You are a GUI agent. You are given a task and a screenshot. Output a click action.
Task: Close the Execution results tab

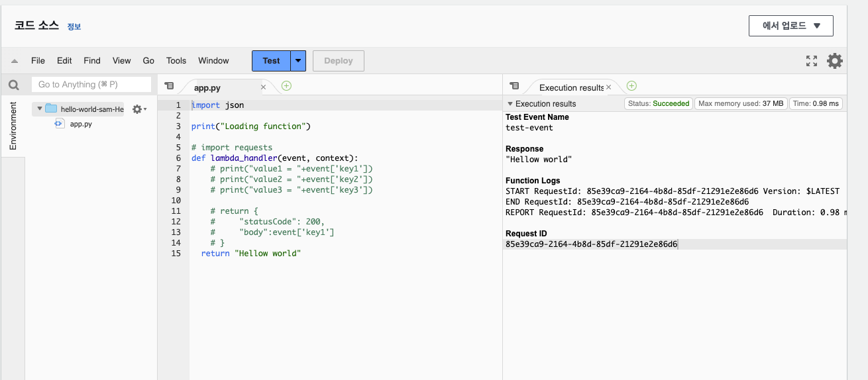coord(608,87)
